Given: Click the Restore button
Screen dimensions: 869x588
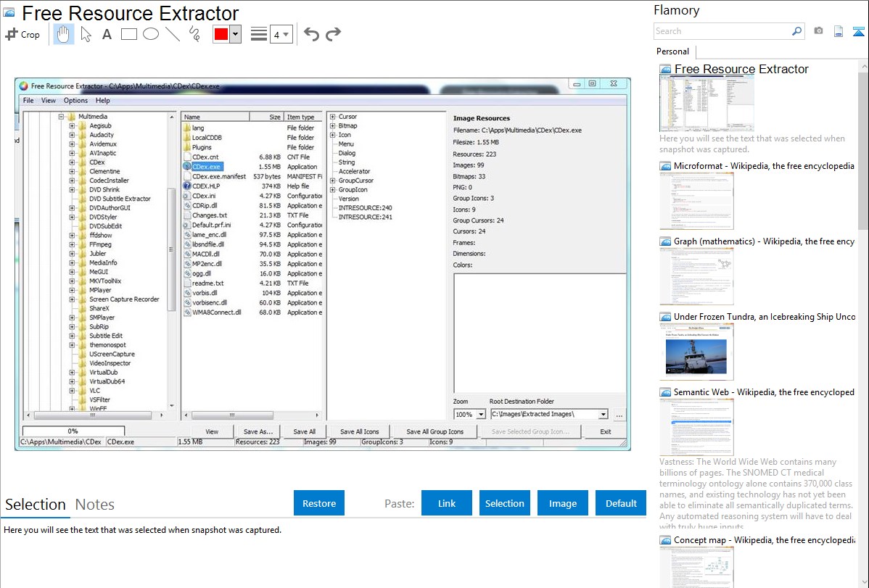Looking at the screenshot, I should 319,503.
